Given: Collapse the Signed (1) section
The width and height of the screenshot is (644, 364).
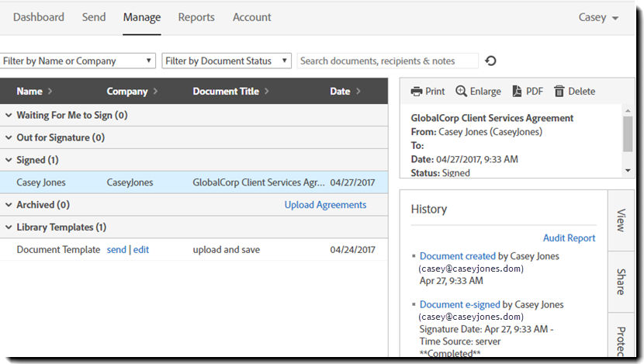Looking at the screenshot, I should click(9, 160).
